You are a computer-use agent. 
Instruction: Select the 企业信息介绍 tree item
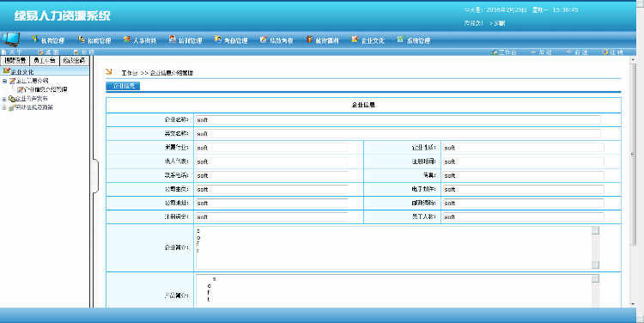(33, 81)
